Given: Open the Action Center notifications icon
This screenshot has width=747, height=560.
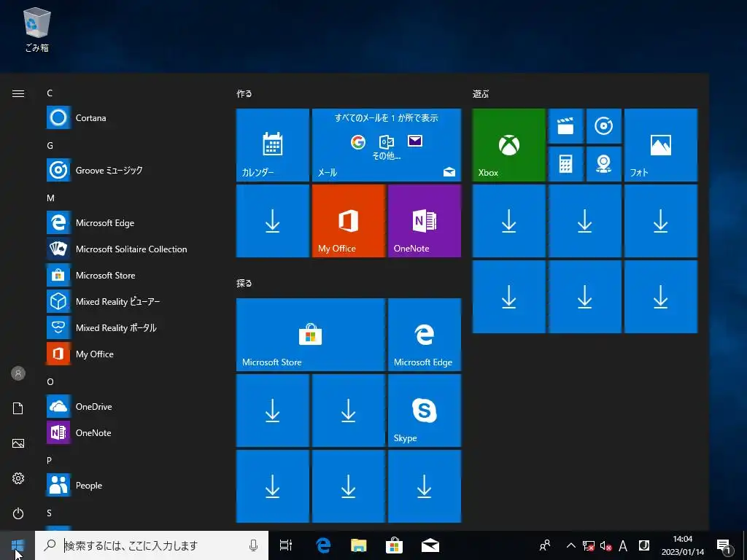Looking at the screenshot, I should coord(724,547).
